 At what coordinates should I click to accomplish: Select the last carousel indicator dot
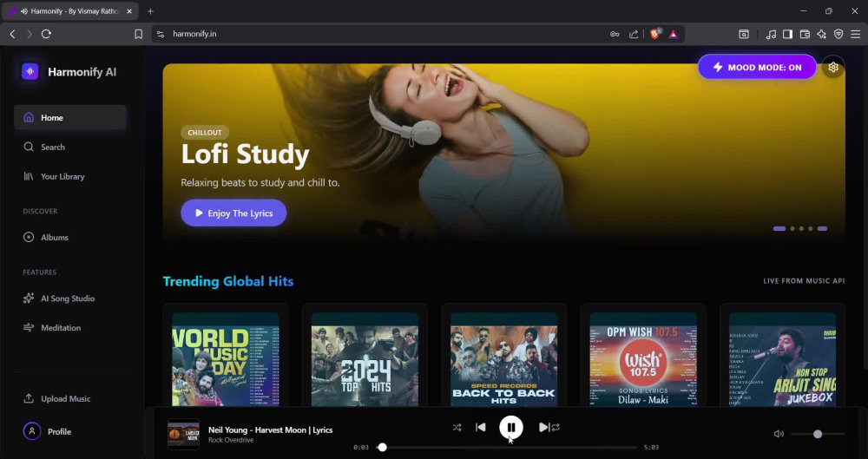[822, 228]
